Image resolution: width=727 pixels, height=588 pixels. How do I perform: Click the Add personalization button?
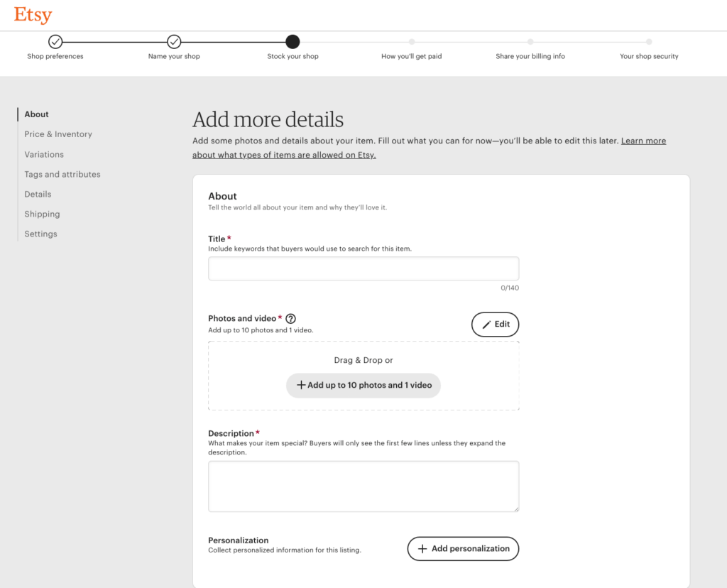click(463, 549)
